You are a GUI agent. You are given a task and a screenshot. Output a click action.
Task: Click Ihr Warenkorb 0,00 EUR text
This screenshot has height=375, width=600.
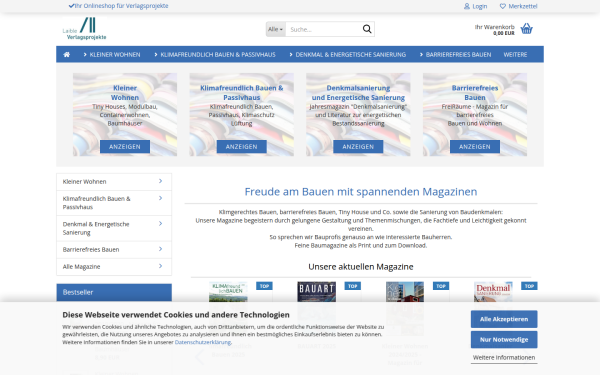pos(494,30)
